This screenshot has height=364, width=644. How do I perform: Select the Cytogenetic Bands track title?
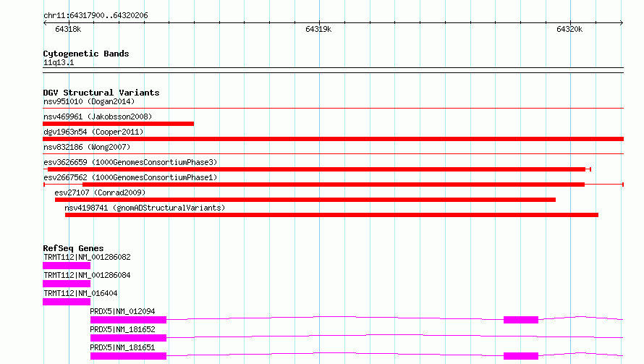[x=86, y=54]
